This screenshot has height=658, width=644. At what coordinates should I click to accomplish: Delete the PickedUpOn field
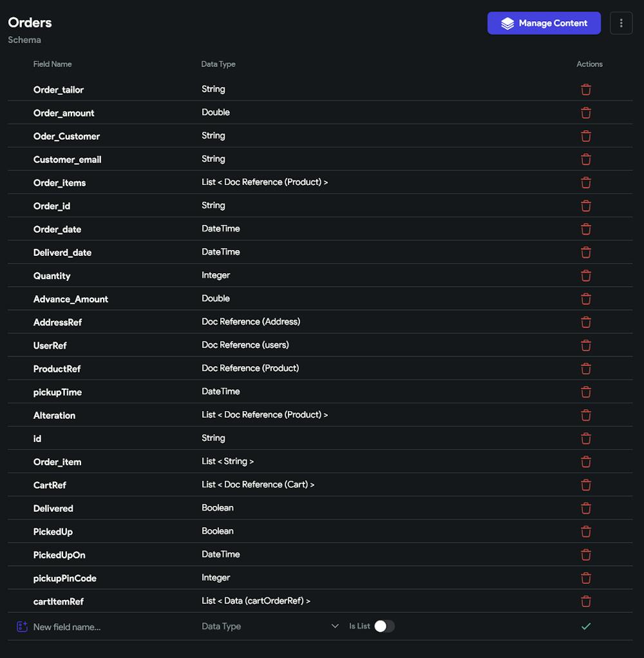tap(586, 555)
